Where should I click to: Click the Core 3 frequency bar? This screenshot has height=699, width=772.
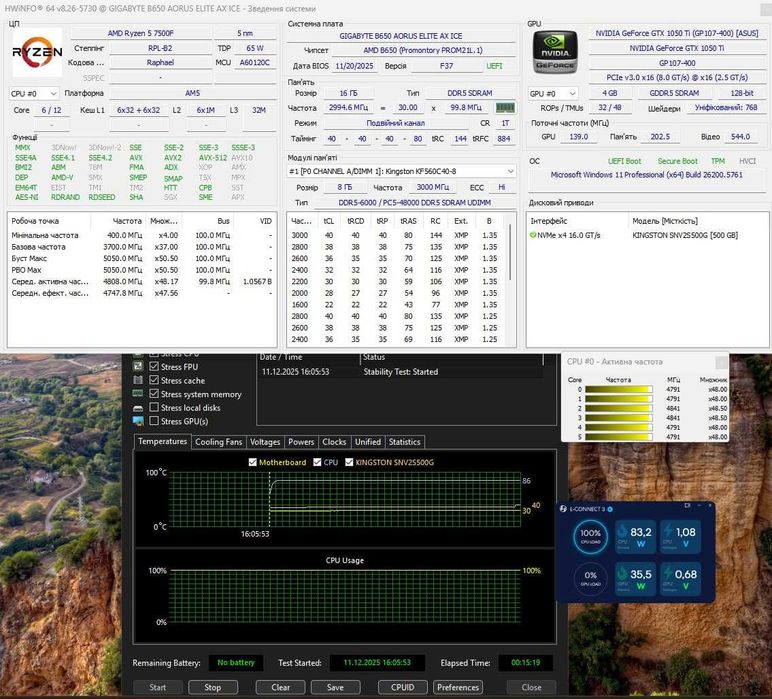(x=619, y=418)
